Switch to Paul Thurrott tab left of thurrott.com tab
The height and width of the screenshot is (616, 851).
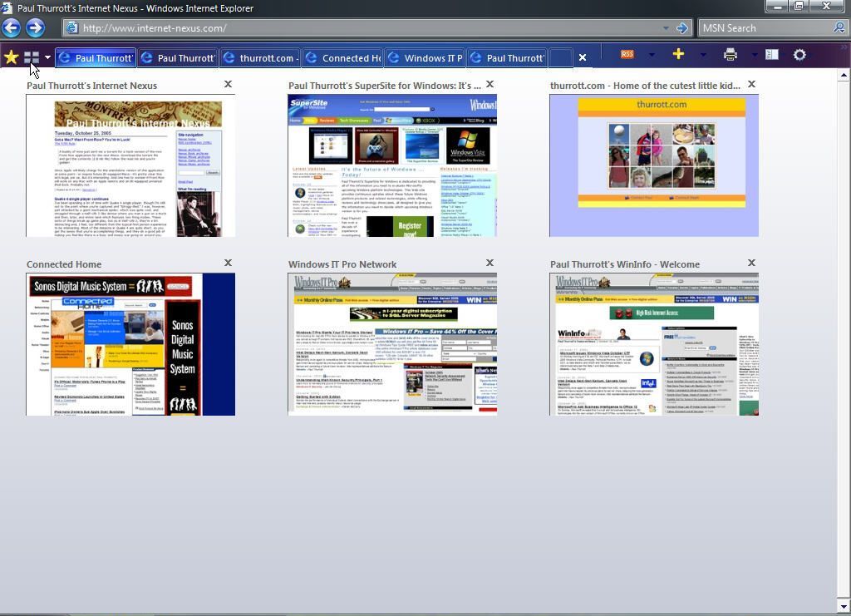[178, 57]
